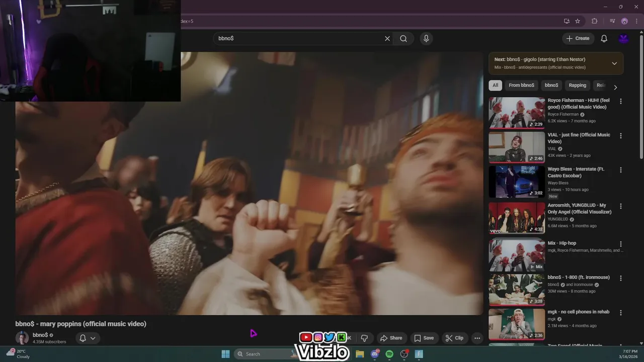Open the Create menu
This screenshot has height=362, width=644.
(578, 39)
